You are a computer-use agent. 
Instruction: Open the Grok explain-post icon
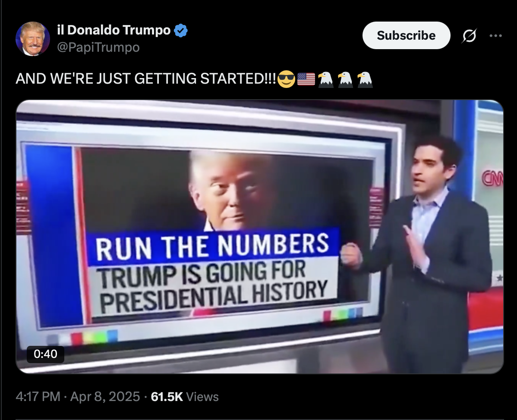point(469,36)
